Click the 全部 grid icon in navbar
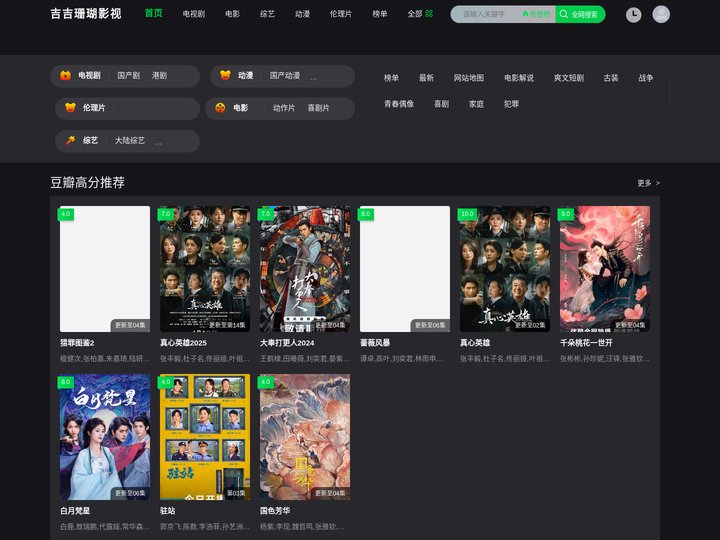 tap(429, 14)
